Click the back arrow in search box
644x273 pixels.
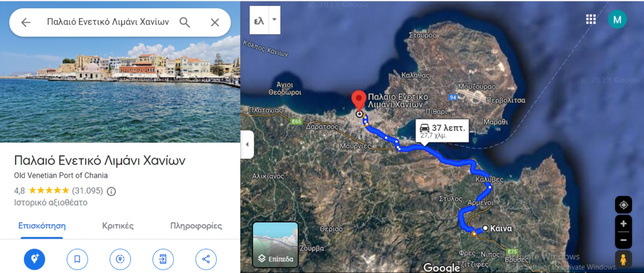(x=26, y=22)
